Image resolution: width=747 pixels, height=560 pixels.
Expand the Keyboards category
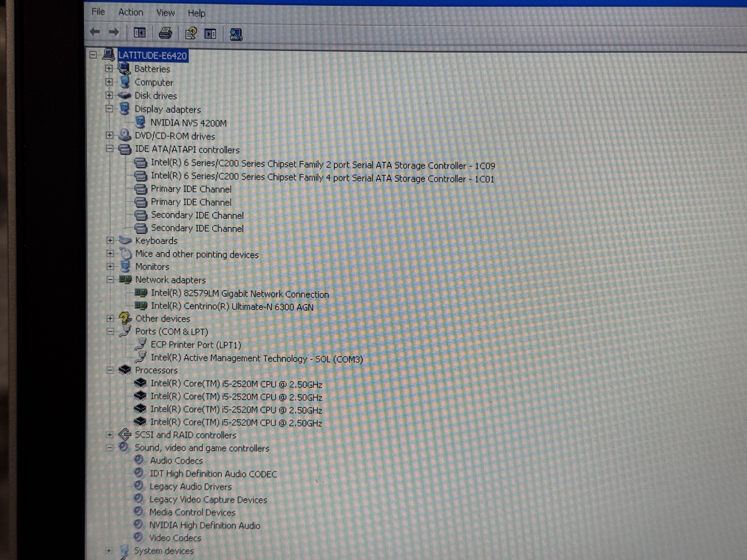[x=110, y=240]
